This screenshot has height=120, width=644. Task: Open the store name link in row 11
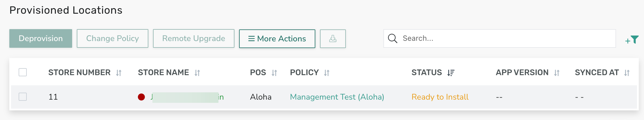187,97
